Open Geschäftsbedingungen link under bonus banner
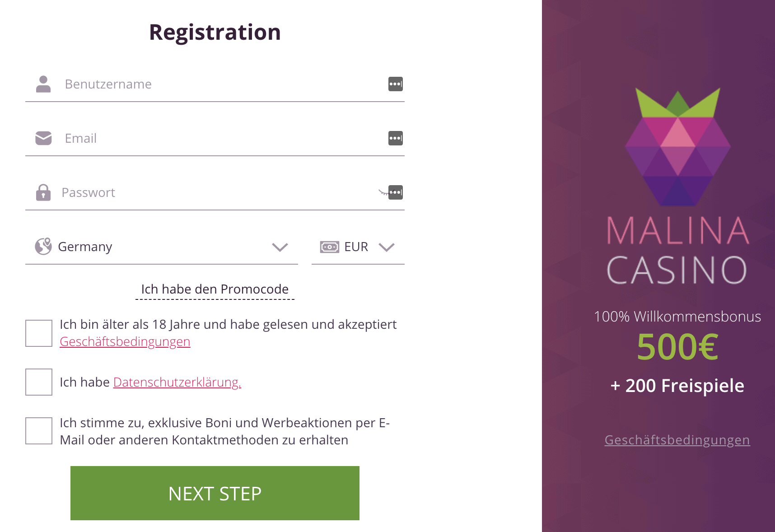 pyautogui.click(x=677, y=440)
